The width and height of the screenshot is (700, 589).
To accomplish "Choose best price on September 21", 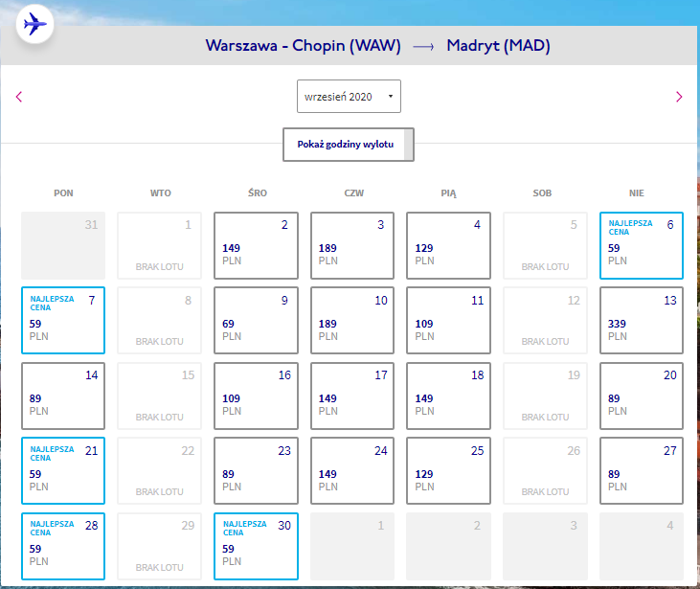I will pos(63,470).
